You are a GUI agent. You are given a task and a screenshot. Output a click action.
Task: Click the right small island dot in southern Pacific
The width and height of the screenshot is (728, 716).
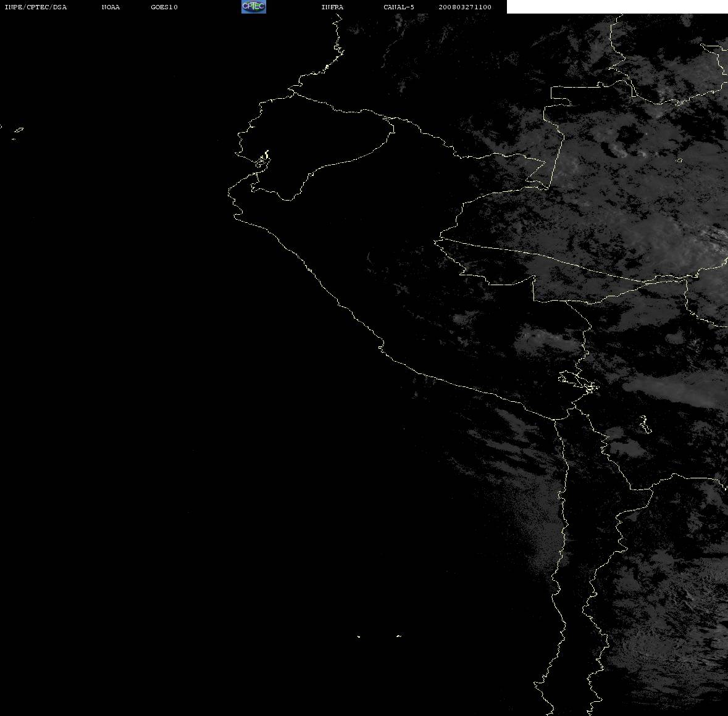pos(399,636)
